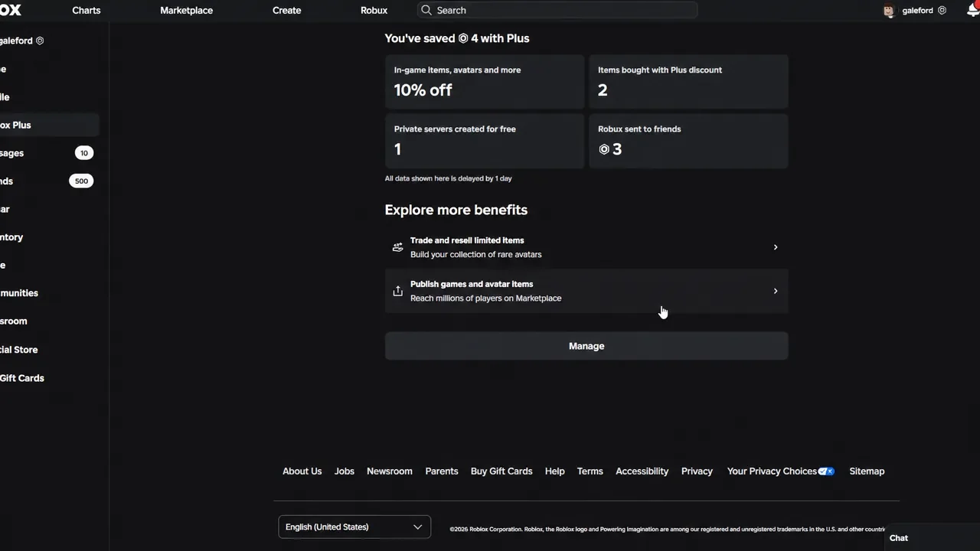Click the Robux icon in You've saved heading
This screenshot has height=551, width=980.
tap(463, 38)
